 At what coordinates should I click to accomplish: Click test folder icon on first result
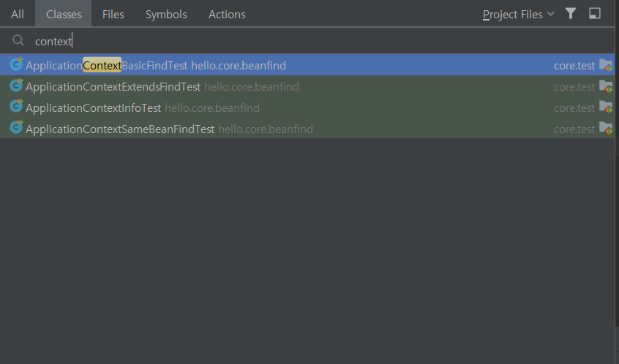tap(606, 65)
